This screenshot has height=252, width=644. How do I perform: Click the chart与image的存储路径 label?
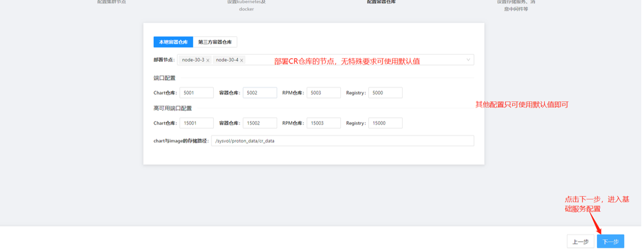click(181, 141)
